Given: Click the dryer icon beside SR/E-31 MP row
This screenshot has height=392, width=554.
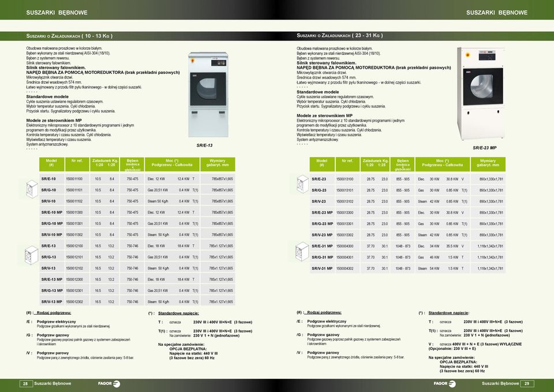Looking at the screenshot, I should (x=302, y=251).
